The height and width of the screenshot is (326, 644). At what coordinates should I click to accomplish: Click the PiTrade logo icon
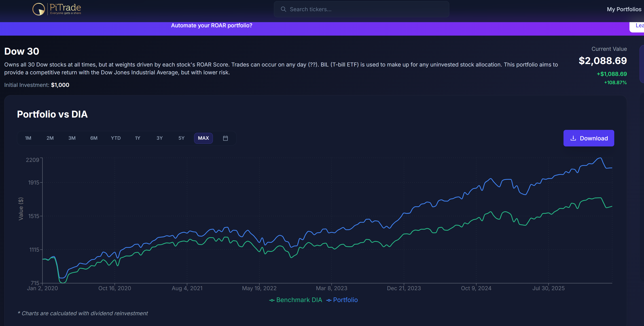click(x=38, y=9)
